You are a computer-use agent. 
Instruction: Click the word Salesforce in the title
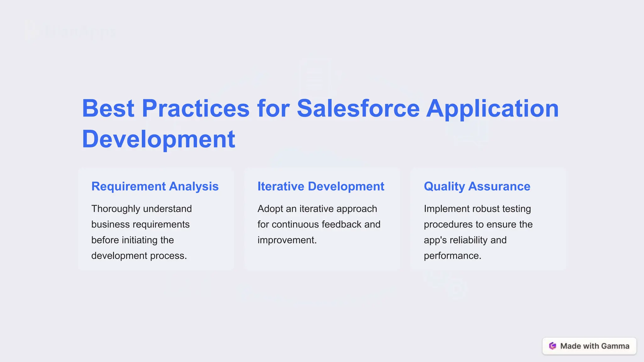coord(358,108)
